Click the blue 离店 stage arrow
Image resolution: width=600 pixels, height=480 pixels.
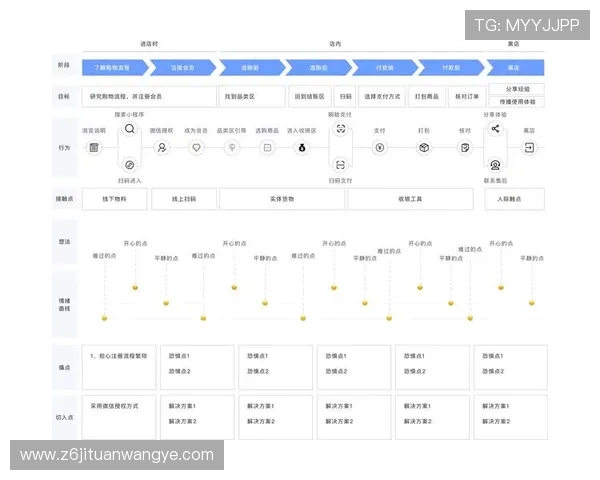click(x=515, y=68)
